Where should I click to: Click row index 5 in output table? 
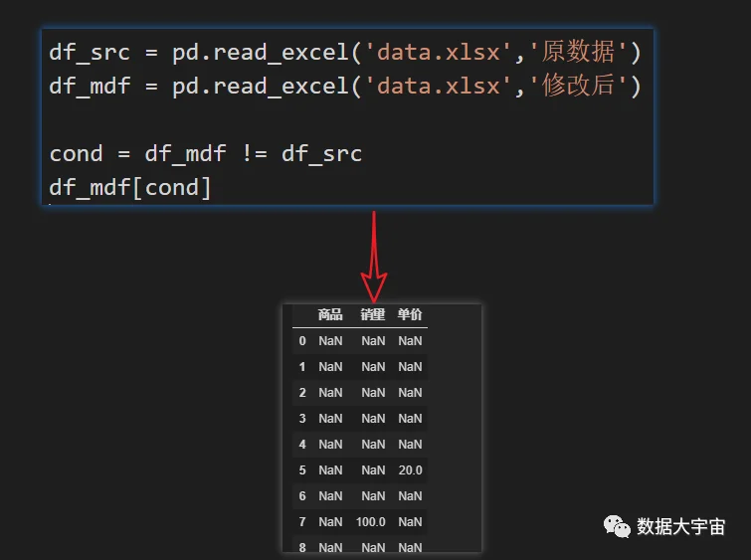[302, 470]
